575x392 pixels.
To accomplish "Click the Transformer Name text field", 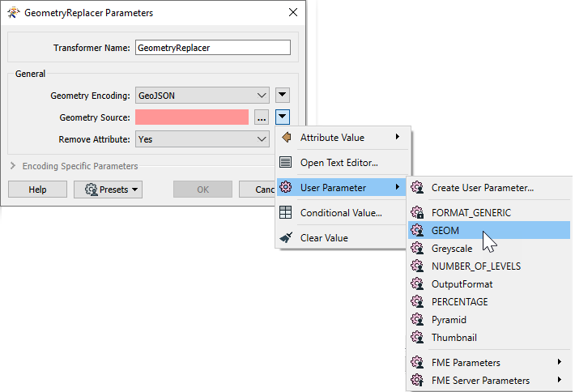I will coord(213,48).
